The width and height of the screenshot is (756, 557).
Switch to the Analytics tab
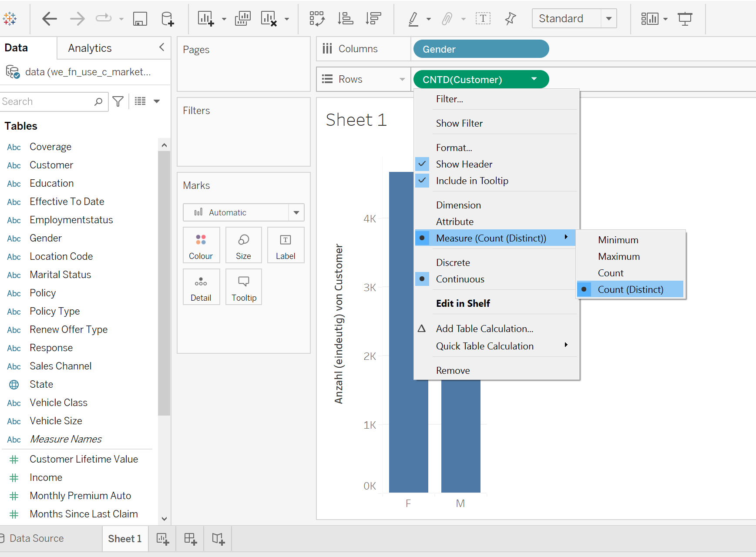[x=89, y=48]
